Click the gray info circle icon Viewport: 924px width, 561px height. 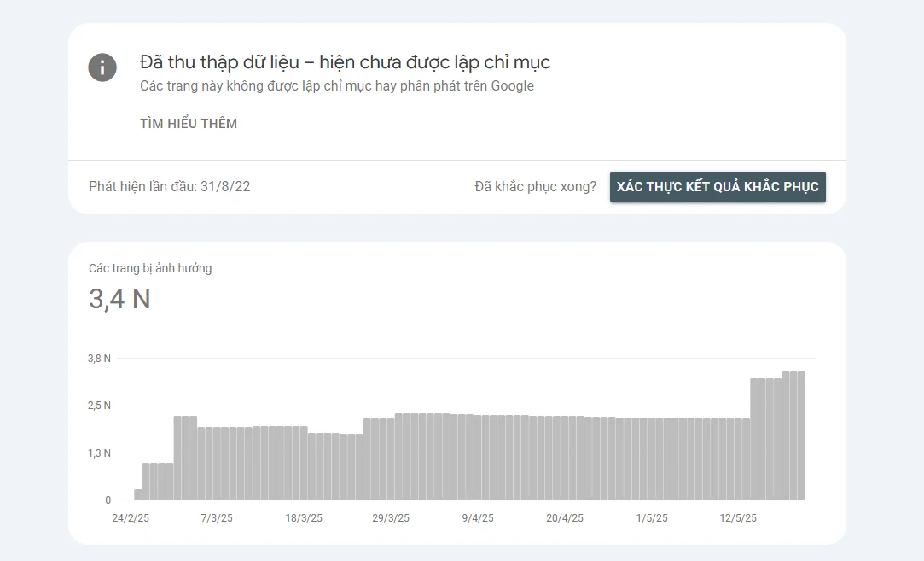102,67
